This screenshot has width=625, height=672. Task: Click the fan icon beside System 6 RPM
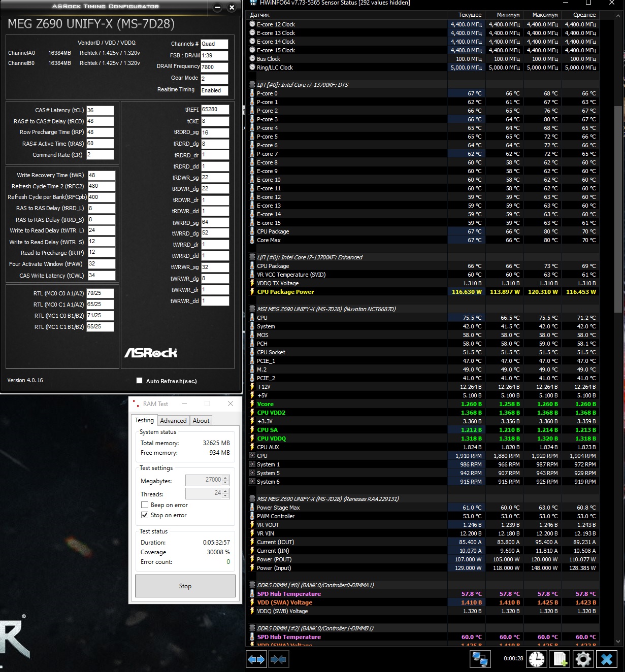click(x=252, y=482)
